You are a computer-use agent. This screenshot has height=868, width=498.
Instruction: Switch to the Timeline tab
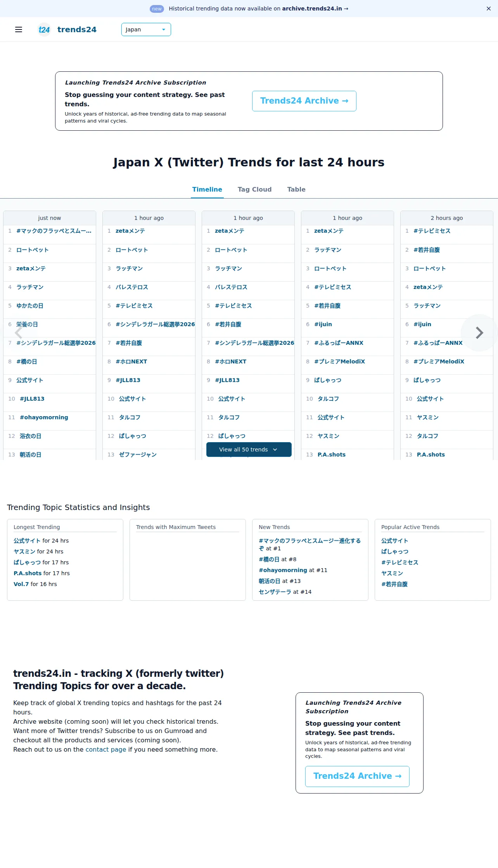(207, 189)
